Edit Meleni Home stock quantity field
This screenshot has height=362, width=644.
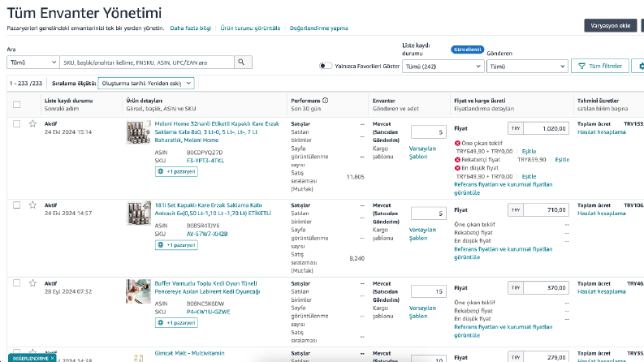pos(428,131)
